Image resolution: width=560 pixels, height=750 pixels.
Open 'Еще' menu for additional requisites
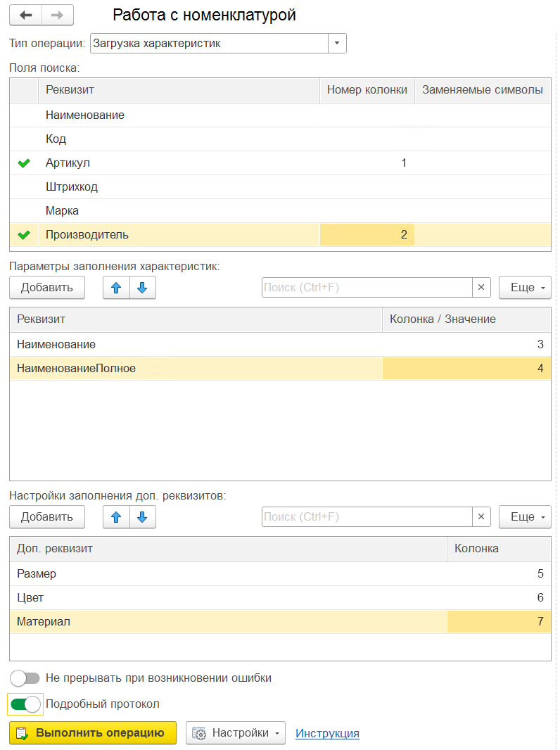(x=525, y=517)
